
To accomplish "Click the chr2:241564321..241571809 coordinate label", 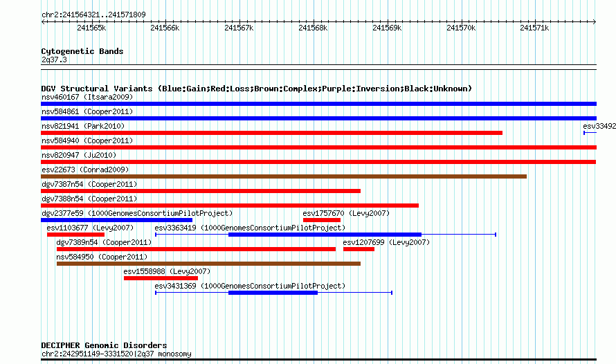I will click(x=93, y=15).
